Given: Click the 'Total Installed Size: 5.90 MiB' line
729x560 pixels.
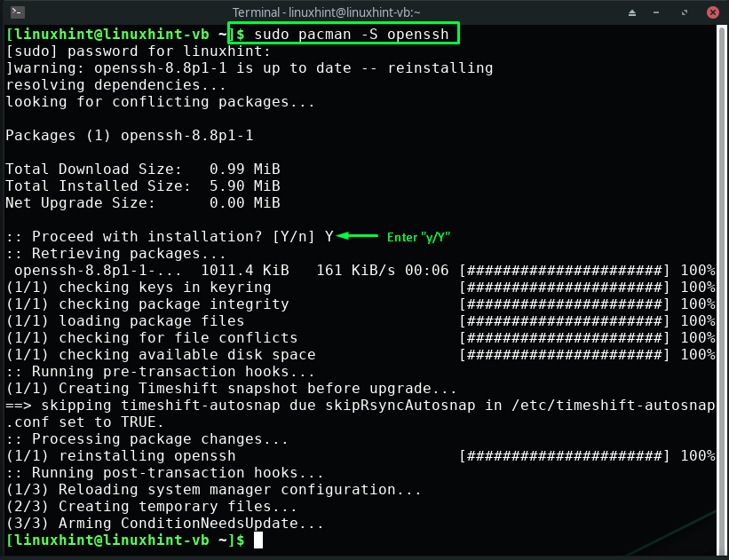Looking at the screenshot, I should point(143,185).
